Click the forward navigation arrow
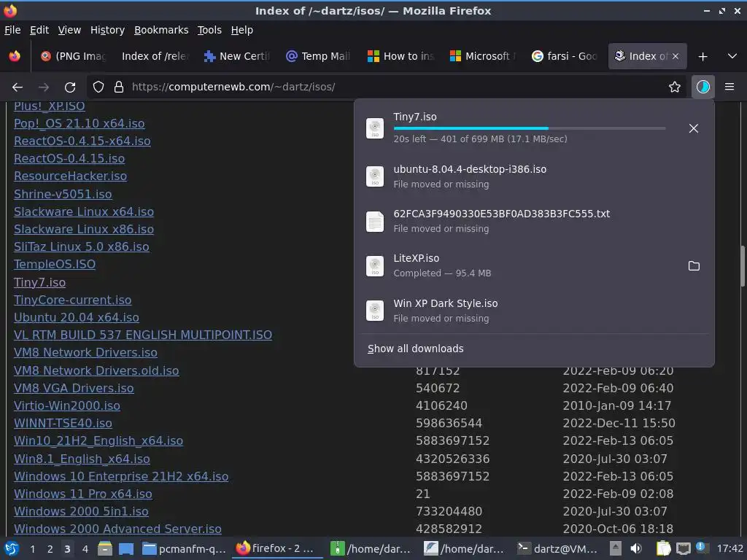Viewport: 747px width, 560px height. (x=44, y=87)
